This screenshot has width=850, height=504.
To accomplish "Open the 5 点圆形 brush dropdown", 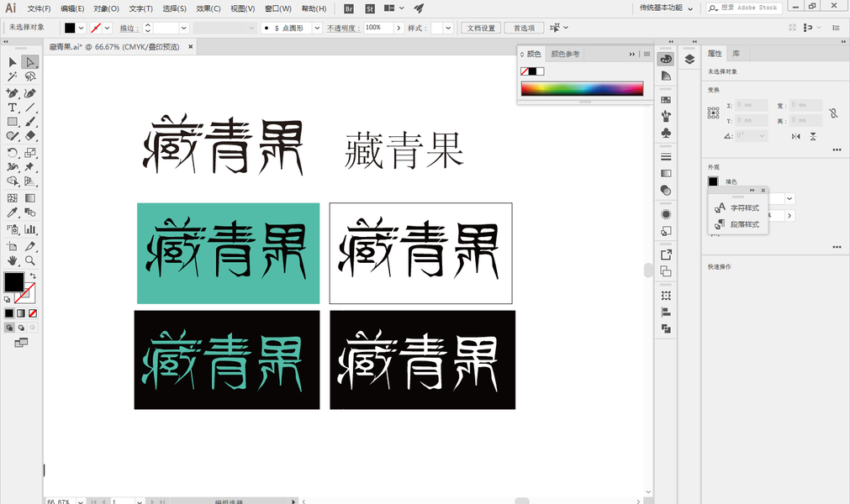I will click(x=318, y=28).
